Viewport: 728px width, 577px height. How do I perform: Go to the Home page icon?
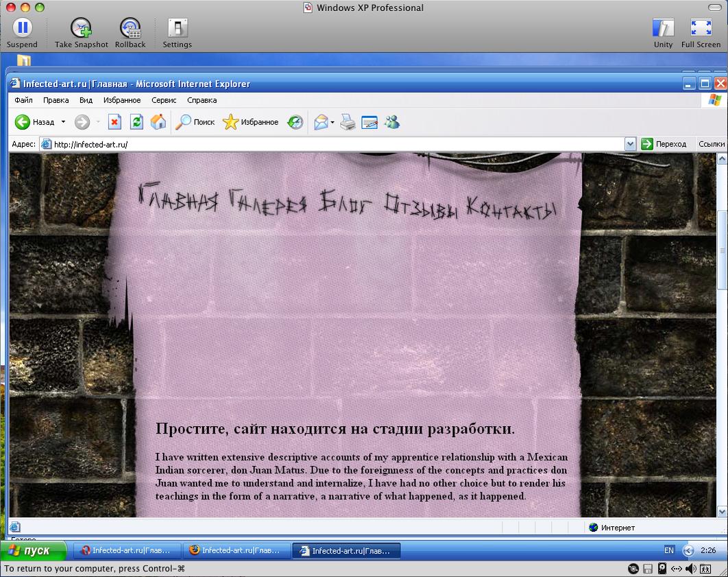(158, 122)
